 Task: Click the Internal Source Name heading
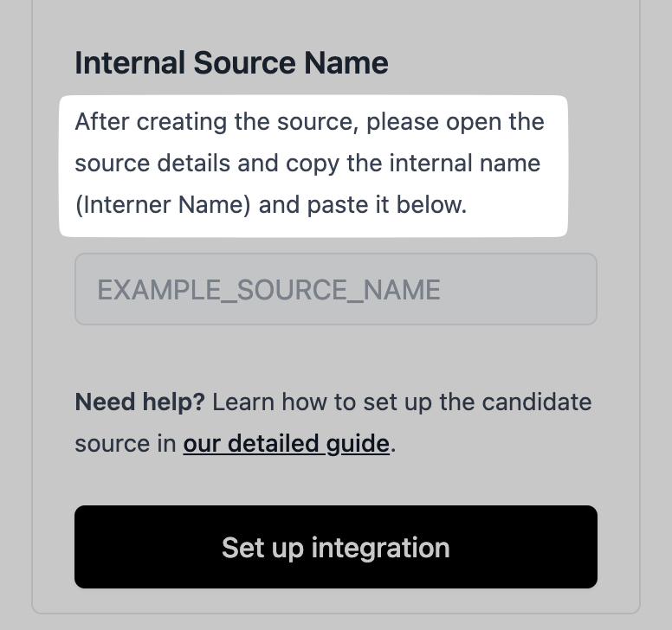click(231, 63)
